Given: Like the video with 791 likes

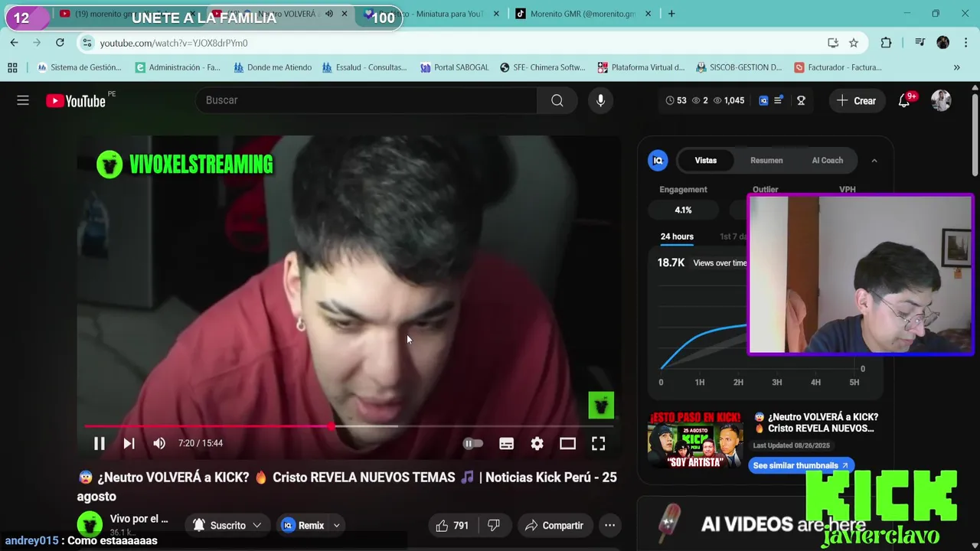Looking at the screenshot, I should [452, 525].
